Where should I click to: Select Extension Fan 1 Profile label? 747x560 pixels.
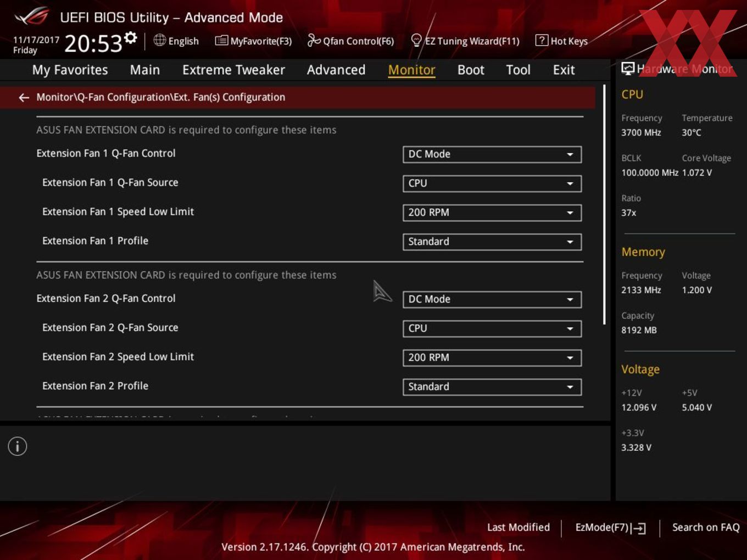point(95,240)
